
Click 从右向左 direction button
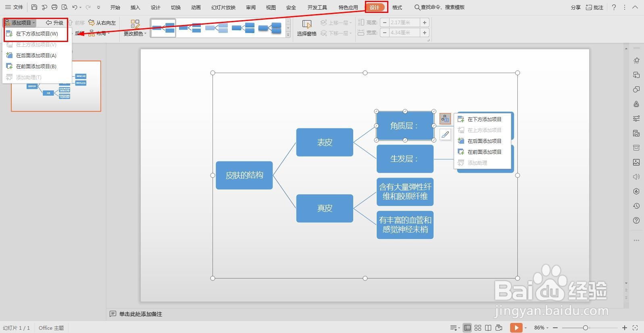click(x=102, y=23)
